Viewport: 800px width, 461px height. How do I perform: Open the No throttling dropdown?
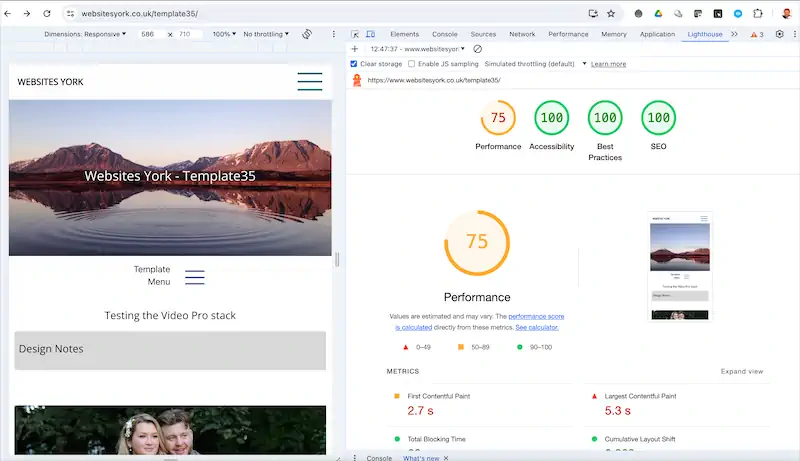click(266, 34)
